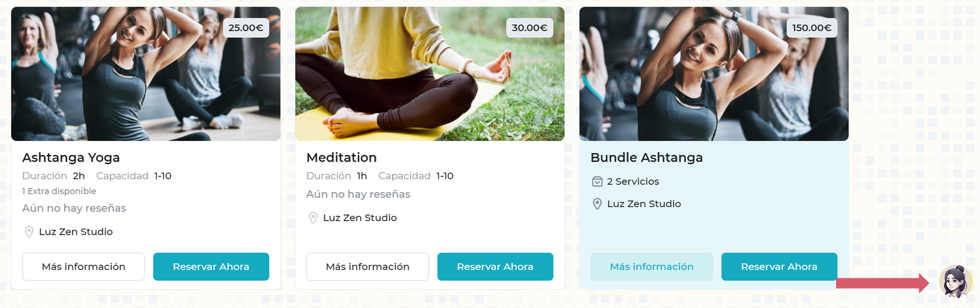Click the 1 Extra disponible text
Screen dimensions: 980x308
tap(59, 191)
